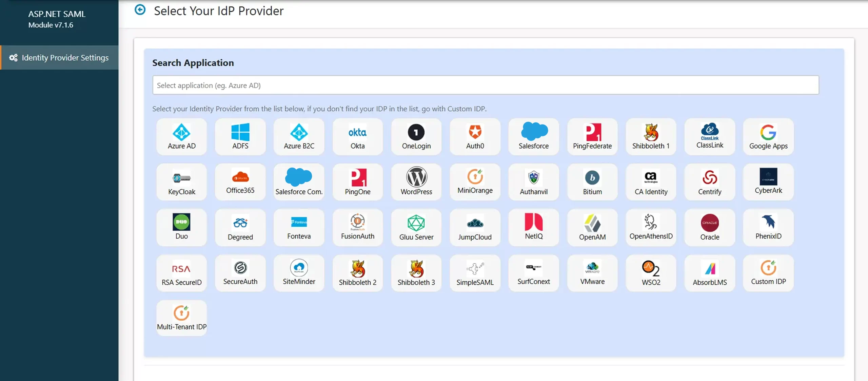The width and height of the screenshot is (868, 381).
Task: Select RSA SecureID provider
Action: click(x=181, y=273)
